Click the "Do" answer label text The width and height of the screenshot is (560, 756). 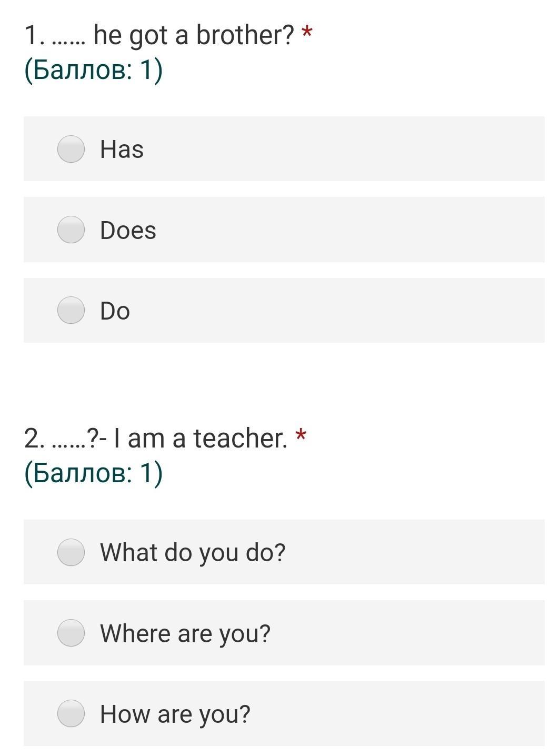tap(115, 311)
